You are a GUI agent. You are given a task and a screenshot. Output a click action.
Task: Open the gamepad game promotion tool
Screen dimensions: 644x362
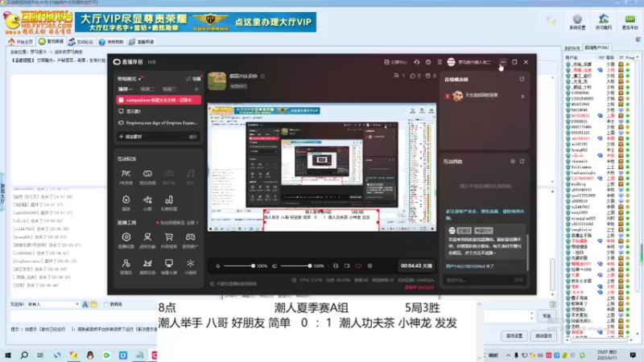tap(190, 237)
